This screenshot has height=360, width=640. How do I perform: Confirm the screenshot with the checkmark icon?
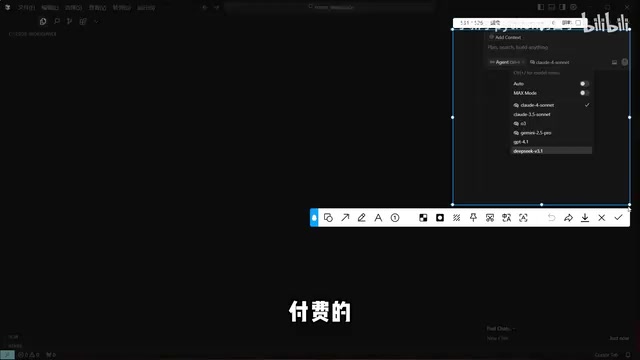coord(618,218)
